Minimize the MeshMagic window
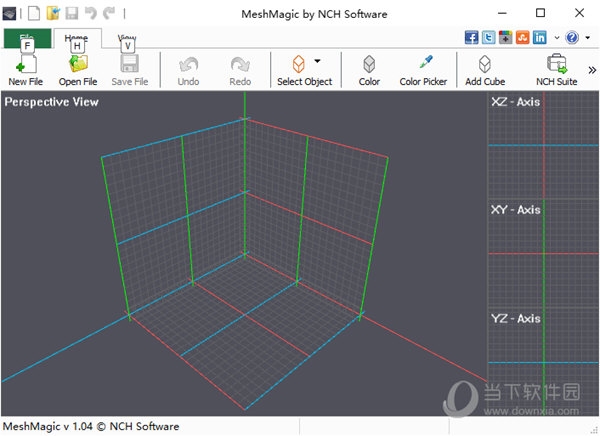Screen dimensions: 600x436 click(502, 13)
